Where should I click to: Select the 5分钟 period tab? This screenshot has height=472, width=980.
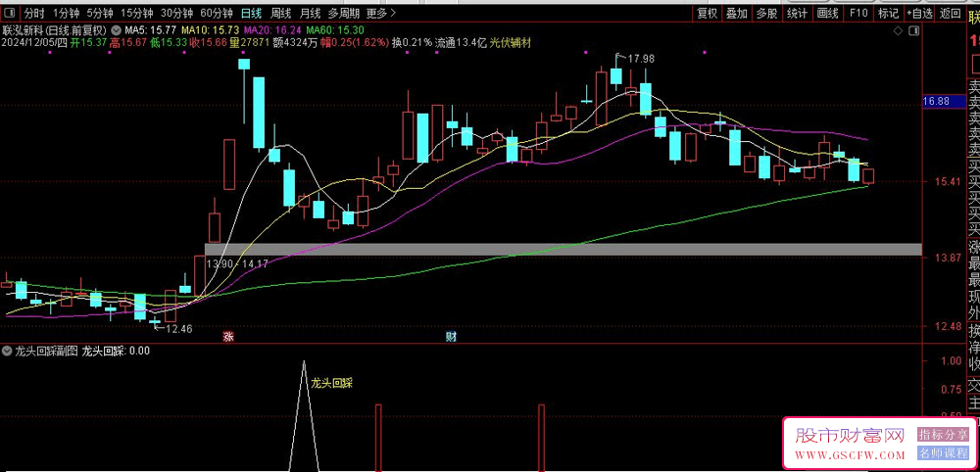point(100,14)
